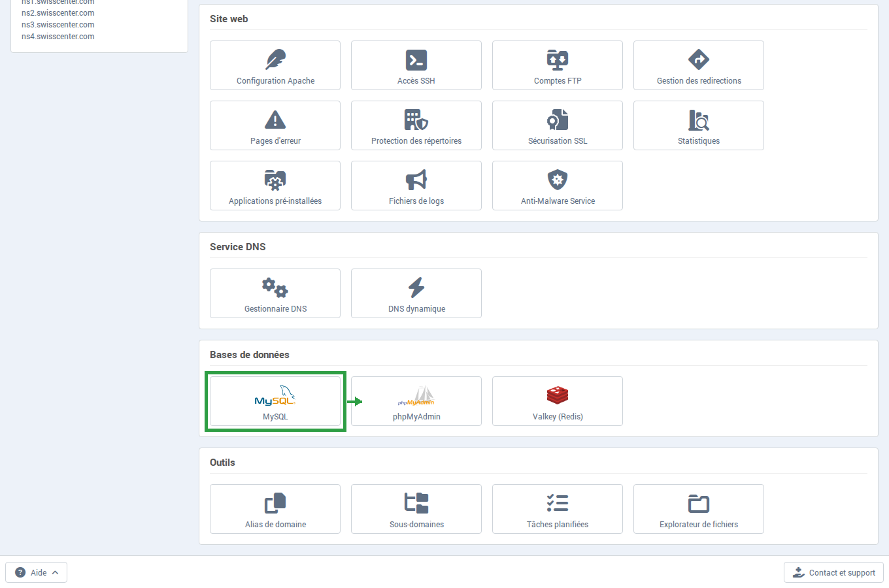This screenshot has height=588, width=889.
Task: Open Anti-Malware Service shield tile
Action: tap(558, 186)
